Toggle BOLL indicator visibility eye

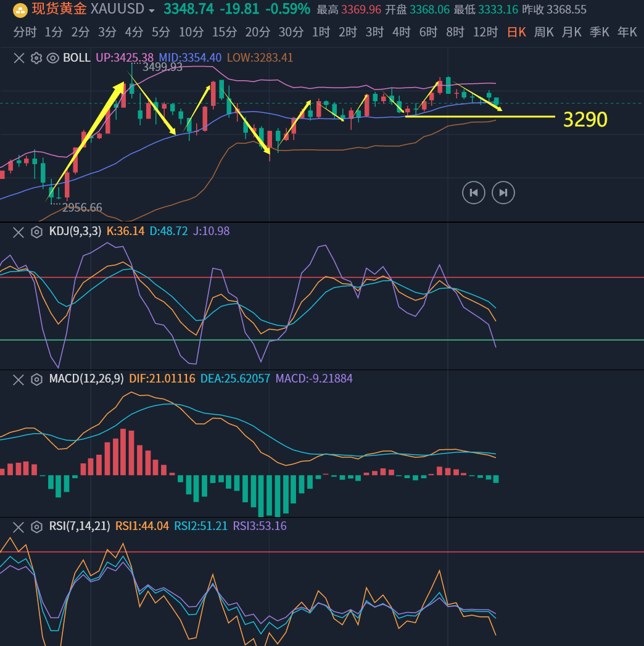click(x=52, y=58)
